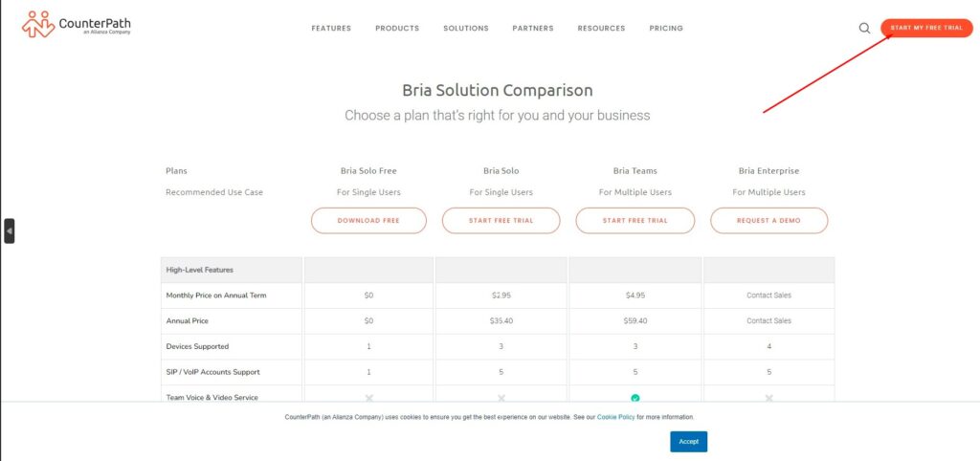Screen dimensions: 980x461
Task: Open the Partners navigation menu
Action: coord(533,29)
